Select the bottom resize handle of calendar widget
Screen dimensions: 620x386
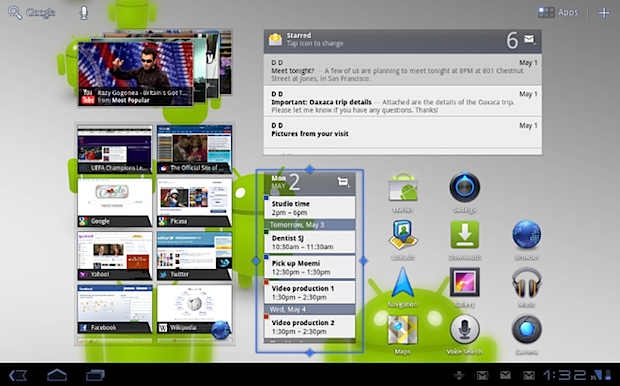310,352
